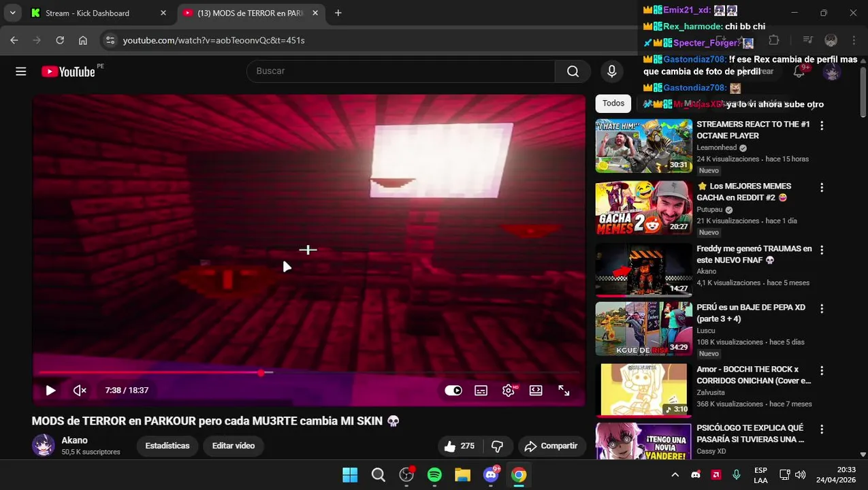Open Los MEJORES MEMES GACHA thumbnail
The height and width of the screenshot is (490, 868).
tap(643, 208)
